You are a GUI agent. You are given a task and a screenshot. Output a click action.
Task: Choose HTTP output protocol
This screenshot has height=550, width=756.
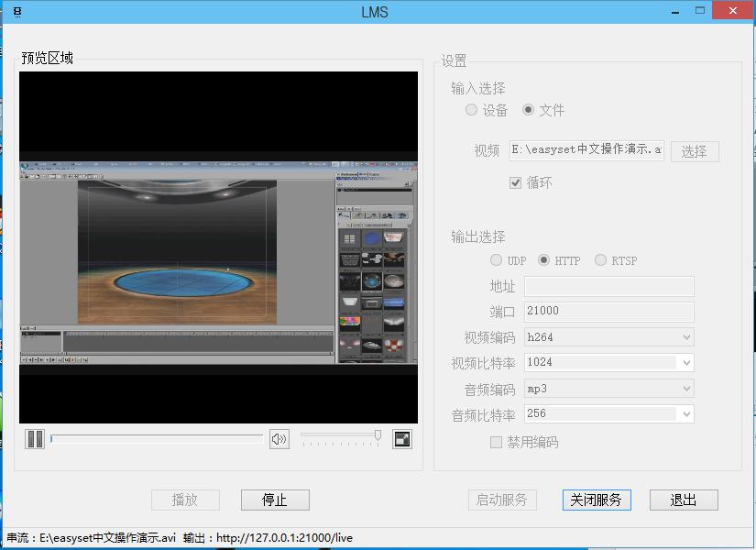(544, 260)
